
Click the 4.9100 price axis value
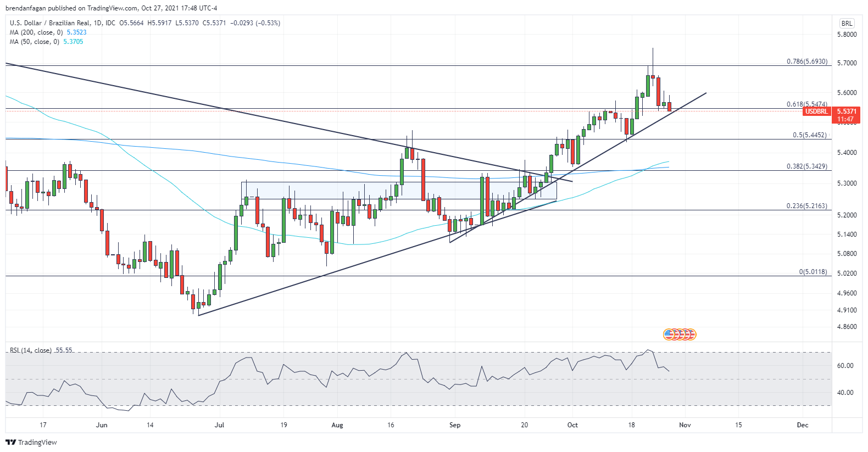click(847, 310)
